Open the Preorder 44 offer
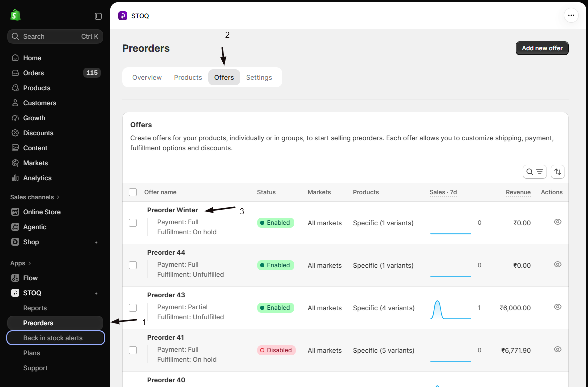The image size is (588, 387). coord(166,252)
